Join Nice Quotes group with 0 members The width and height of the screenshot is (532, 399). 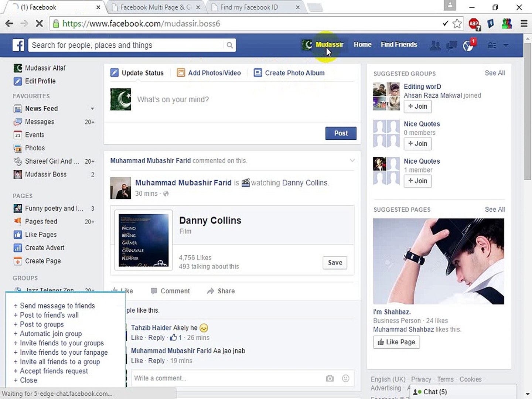417,144
